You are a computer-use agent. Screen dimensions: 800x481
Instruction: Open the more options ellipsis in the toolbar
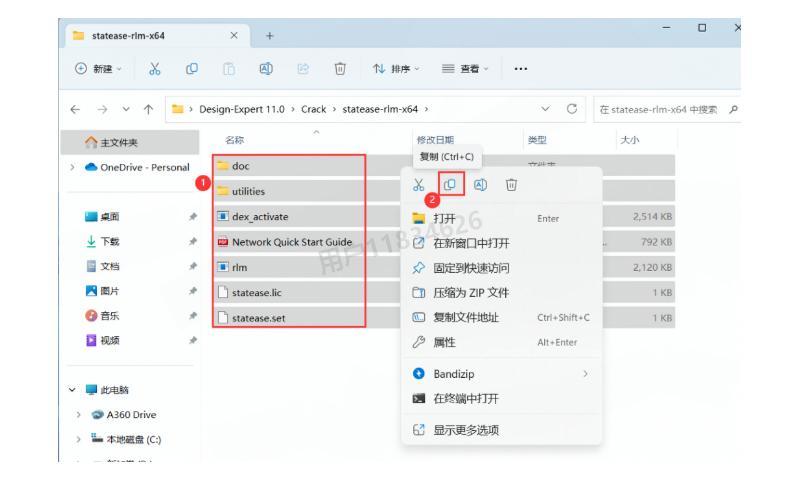pos(520,69)
